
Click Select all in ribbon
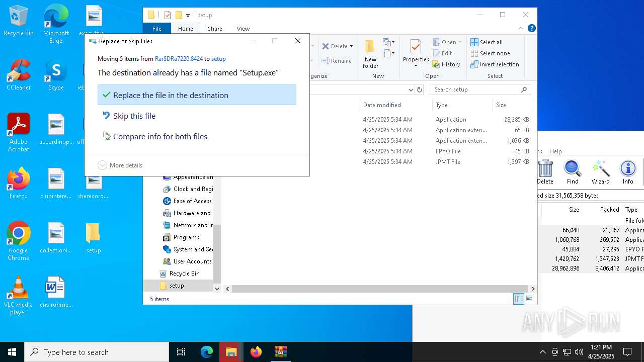pyautogui.click(x=487, y=42)
